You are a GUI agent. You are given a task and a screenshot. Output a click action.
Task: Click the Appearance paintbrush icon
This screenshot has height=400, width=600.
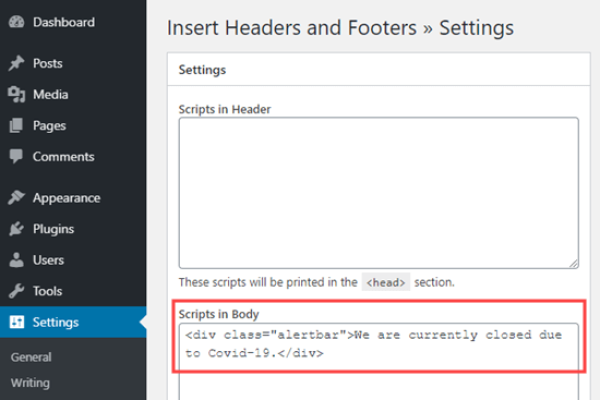[16, 198]
